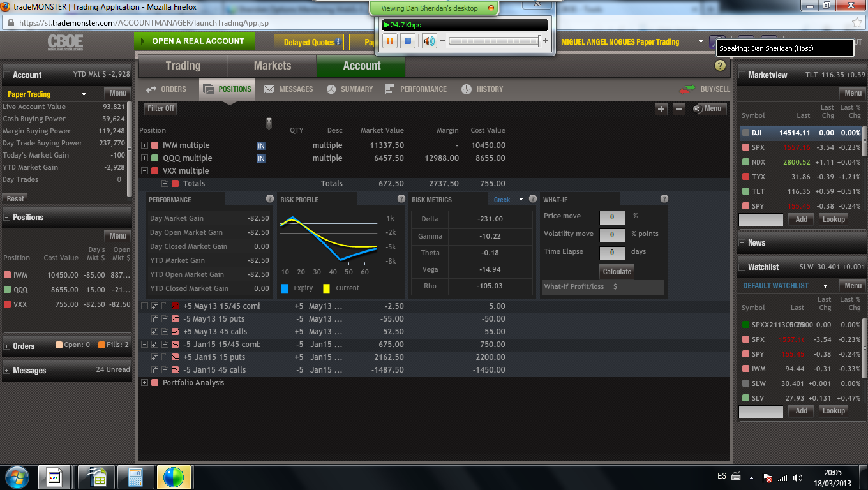This screenshot has height=490, width=868.
Task: Click the Time Elapse days input field
Action: pos(612,253)
